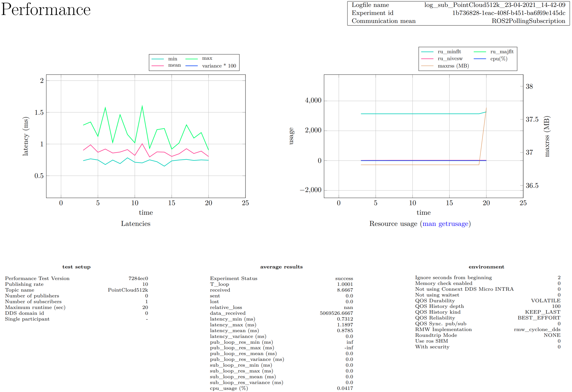Select the logfile name value text
The width and height of the screenshot is (572, 392).
click(495, 5)
